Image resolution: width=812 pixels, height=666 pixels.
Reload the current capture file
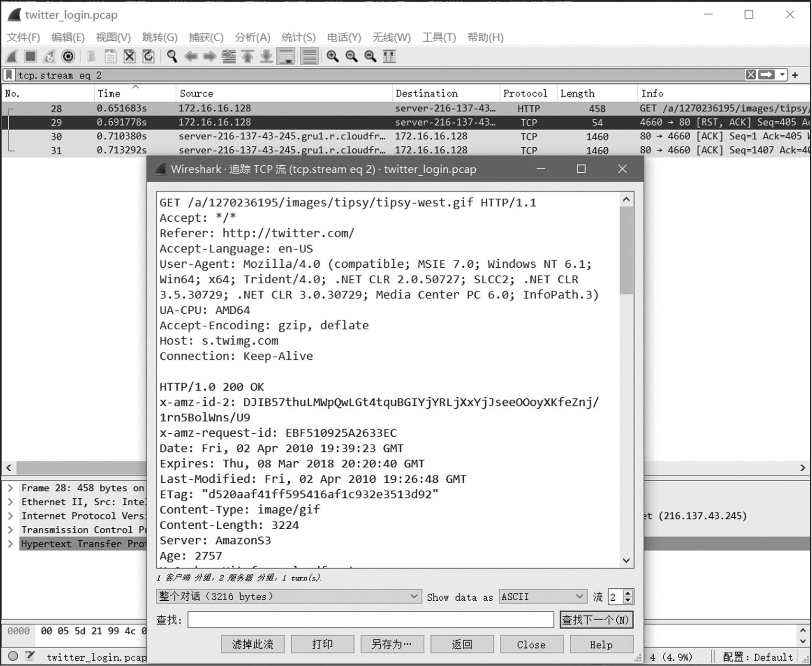click(x=149, y=57)
